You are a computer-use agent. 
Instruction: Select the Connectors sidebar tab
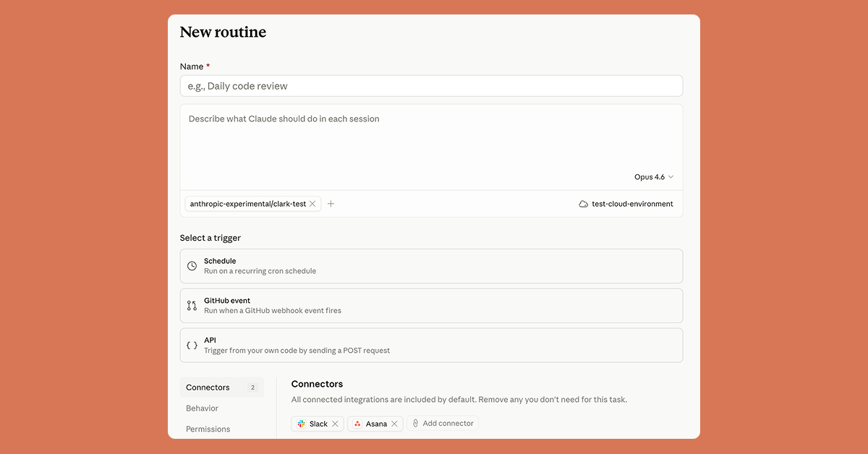click(x=208, y=387)
